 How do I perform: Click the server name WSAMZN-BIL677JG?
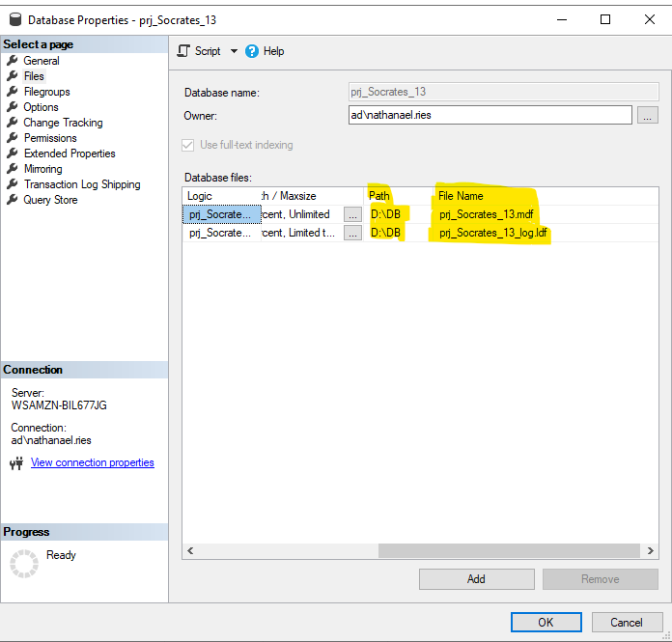pos(59,405)
